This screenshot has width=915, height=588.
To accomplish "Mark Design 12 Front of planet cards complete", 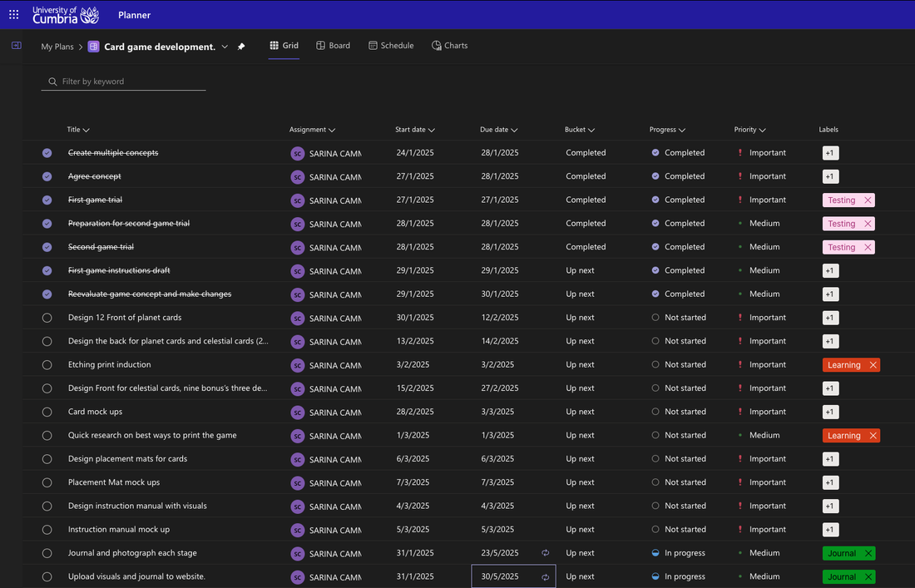I will pyautogui.click(x=47, y=318).
